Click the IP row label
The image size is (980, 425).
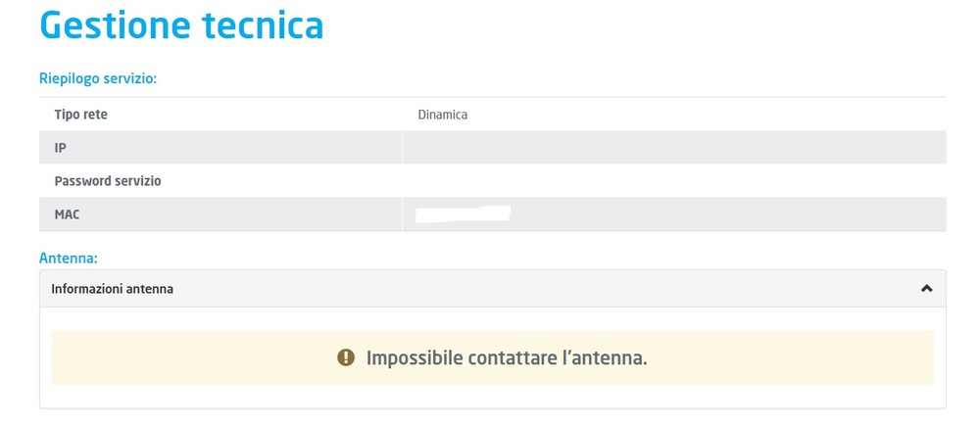point(60,148)
